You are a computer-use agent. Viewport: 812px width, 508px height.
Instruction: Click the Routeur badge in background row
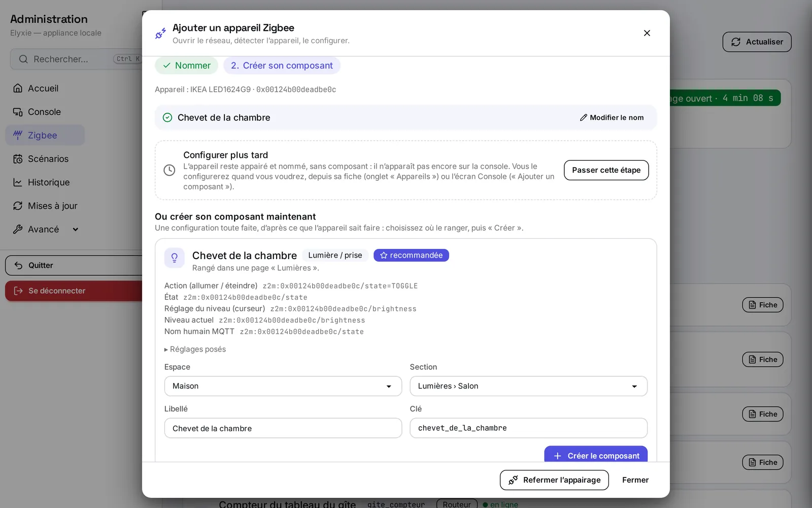click(x=457, y=504)
